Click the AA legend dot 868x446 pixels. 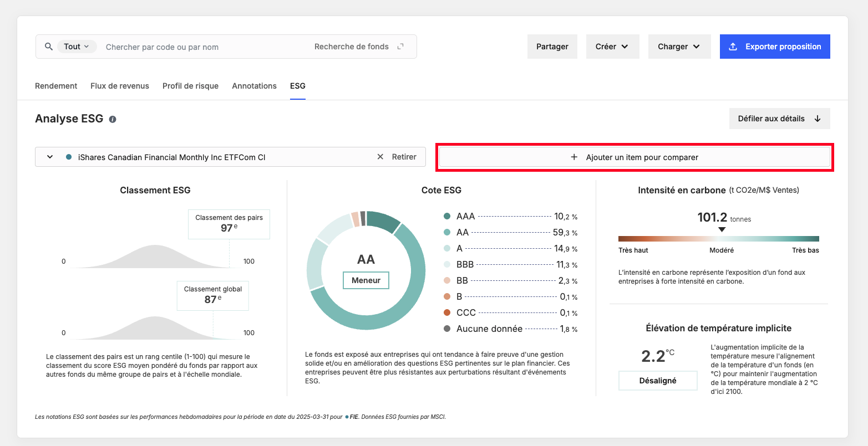pos(447,233)
